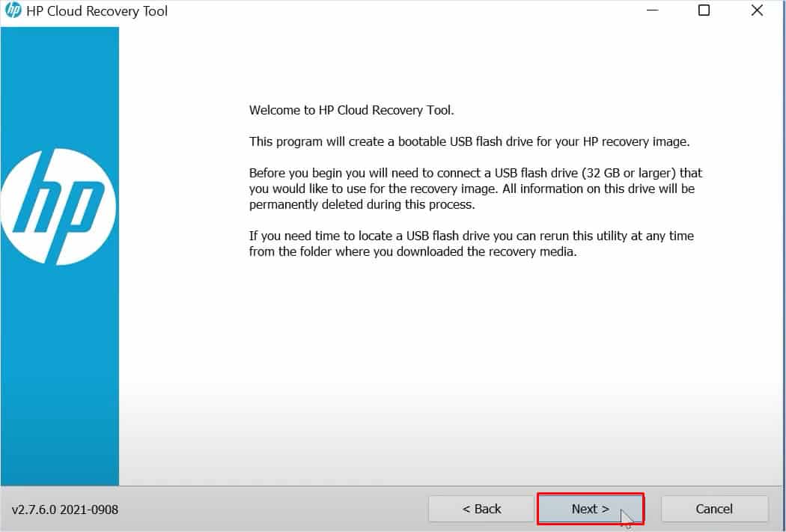Viewport: 786px width, 532px height.
Task: Click the 'Before you begin you will need' line
Action: tap(475, 174)
